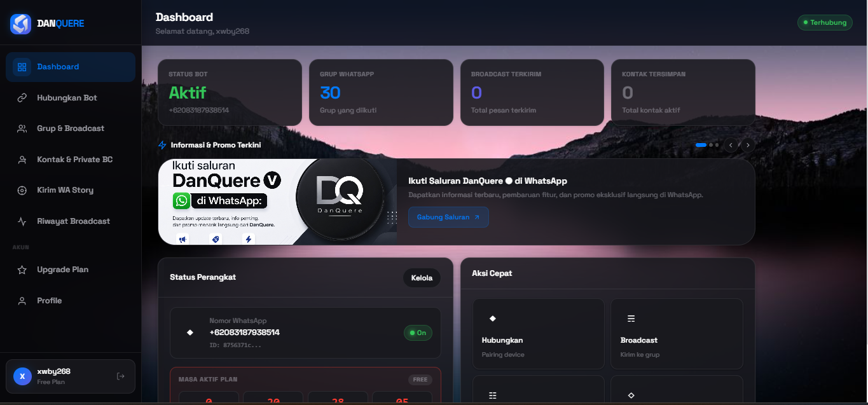Open the Upgrade Plan page
868x405 pixels.
pos(71,270)
